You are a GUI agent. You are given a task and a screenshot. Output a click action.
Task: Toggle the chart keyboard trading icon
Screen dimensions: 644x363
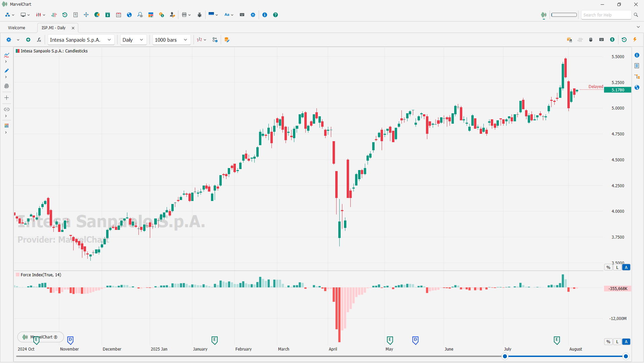pos(602,40)
